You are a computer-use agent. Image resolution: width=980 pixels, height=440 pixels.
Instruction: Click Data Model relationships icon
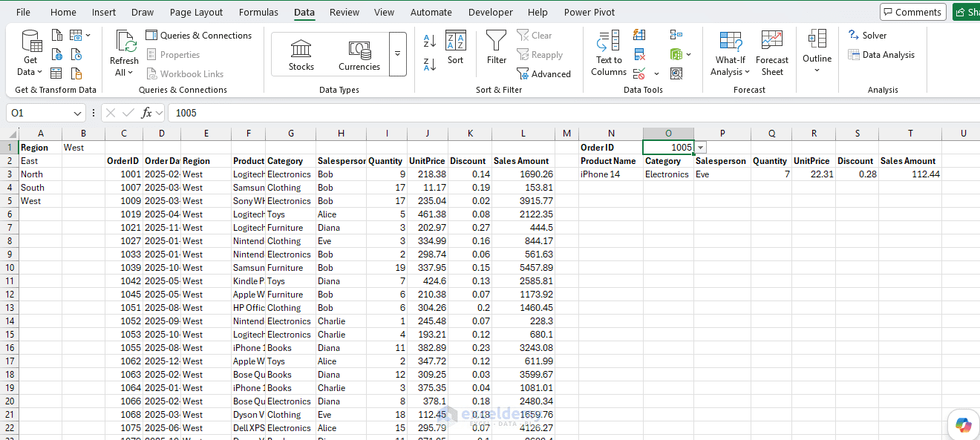point(676,54)
